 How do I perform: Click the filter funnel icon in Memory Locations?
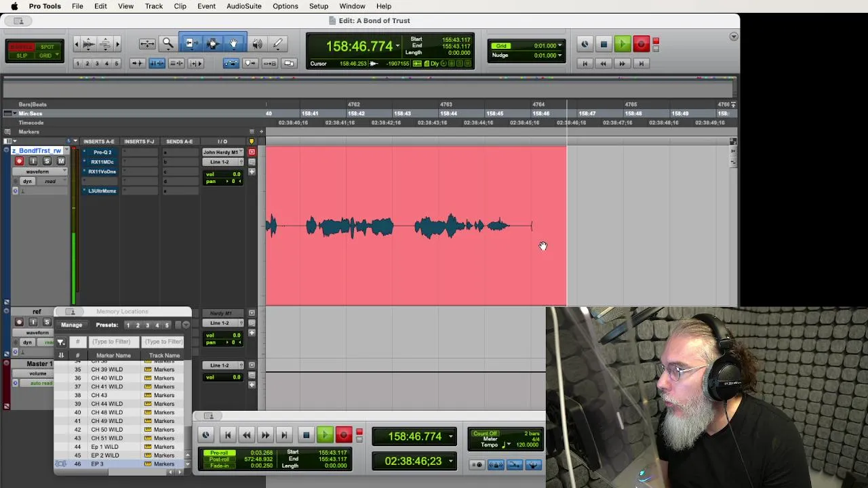[61, 342]
